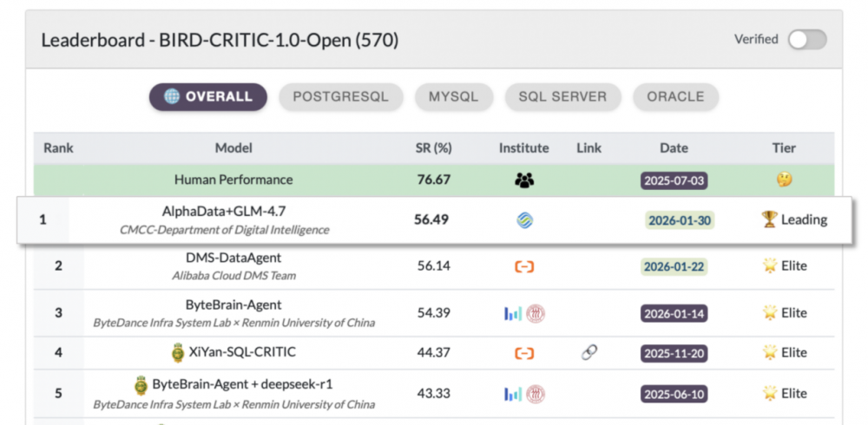
Task: Open the ORACLE tab
Action: point(675,96)
